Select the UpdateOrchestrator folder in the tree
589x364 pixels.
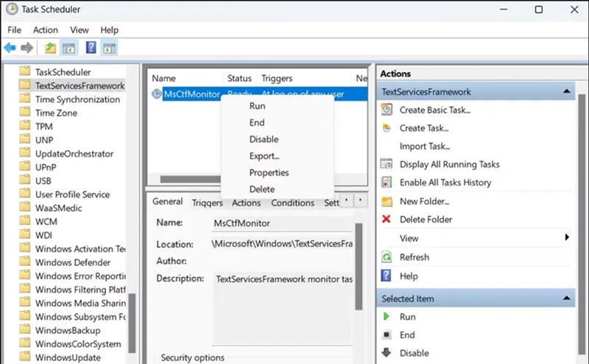point(74,154)
